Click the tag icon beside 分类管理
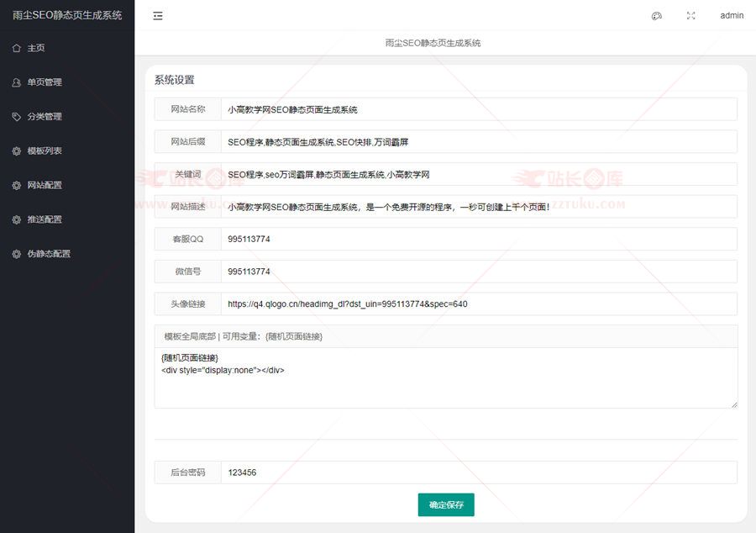 (x=17, y=117)
